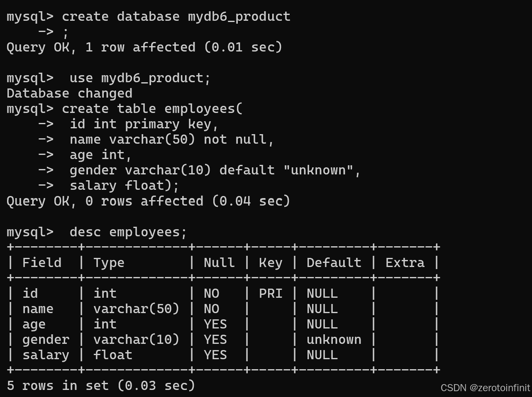Click the 'varchar(10)' Type cell in the table
The image size is (532, 397).
137,339
